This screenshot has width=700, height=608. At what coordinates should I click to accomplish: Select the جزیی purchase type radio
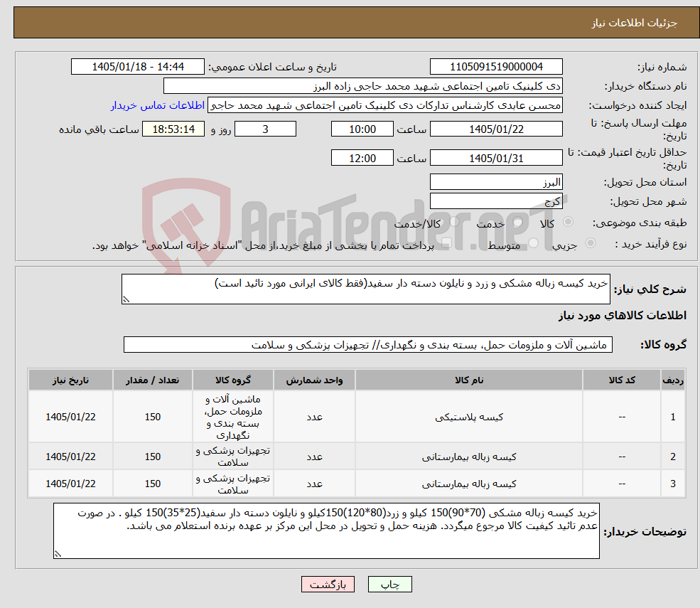tap(590, 243)
